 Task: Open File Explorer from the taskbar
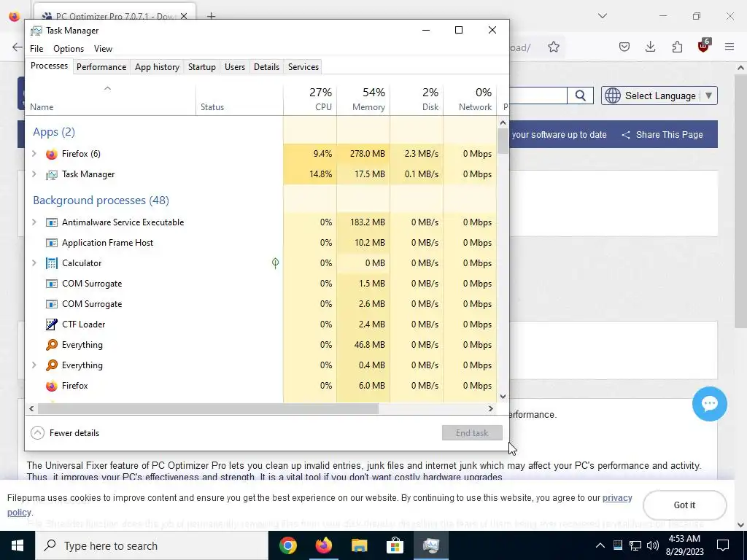(x=359, y=545)
